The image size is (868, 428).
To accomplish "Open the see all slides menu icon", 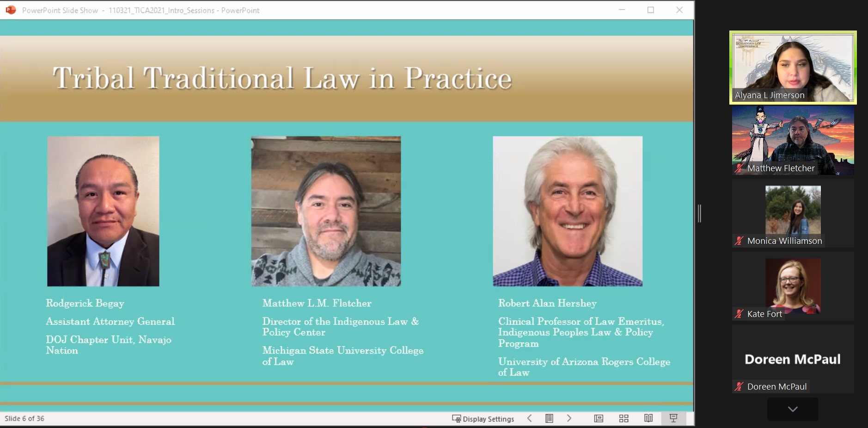I will point(549,418).
